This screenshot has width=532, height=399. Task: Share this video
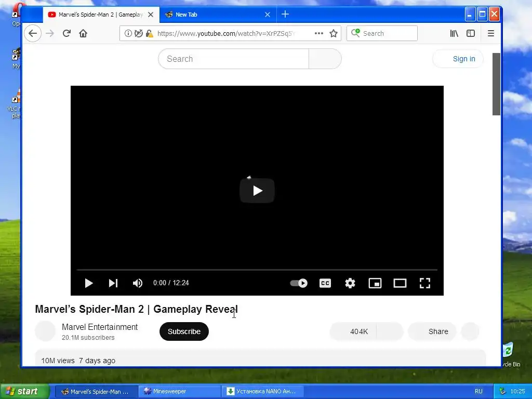click(432, 331)
